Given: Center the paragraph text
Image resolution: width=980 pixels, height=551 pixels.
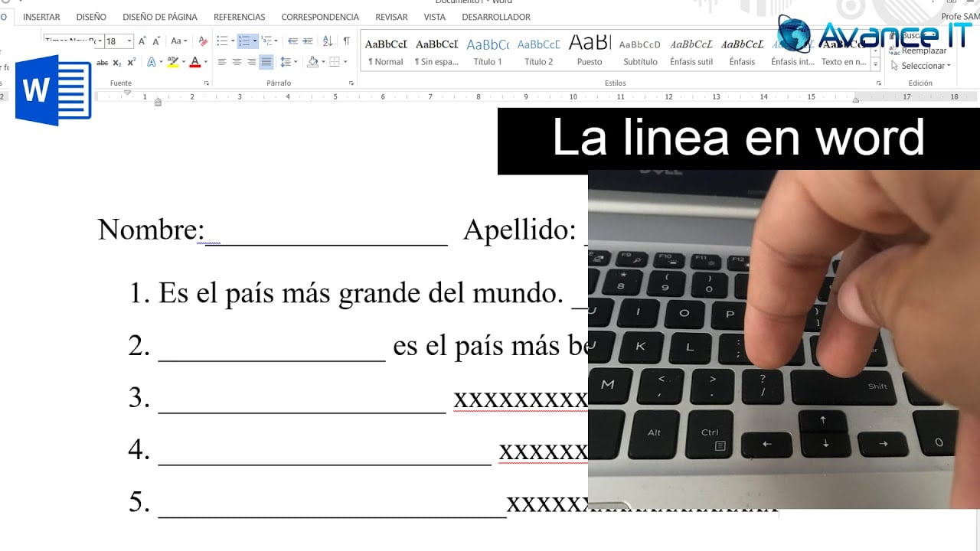Looking at the screenshot, I should pyautogui.click(x=237, y=62).
